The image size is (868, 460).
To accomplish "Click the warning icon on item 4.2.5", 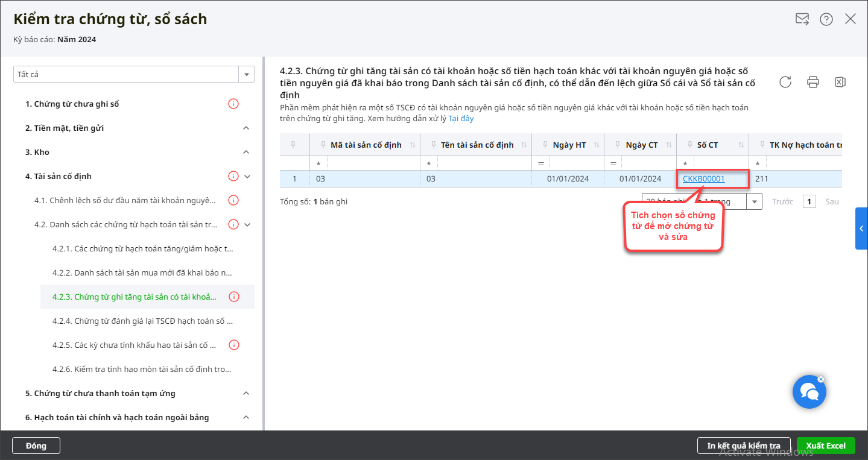I will click(x=235, y=345).
